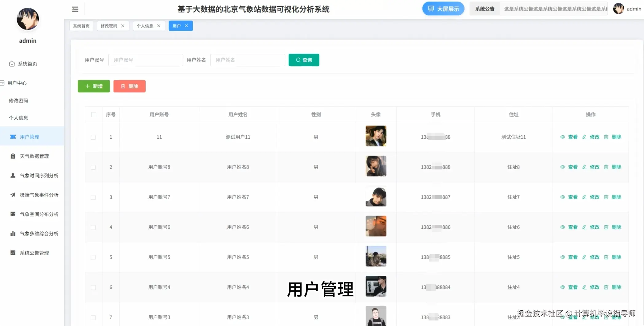
Task: Toggle the sidebar collapse hamburger icon
Action: coord(75,9)
